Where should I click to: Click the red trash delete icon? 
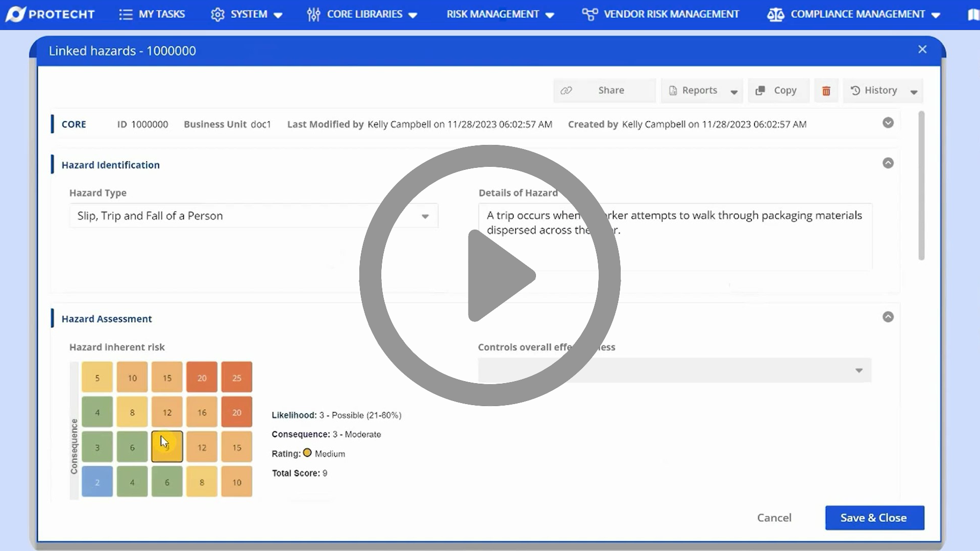tap(826, 90)
